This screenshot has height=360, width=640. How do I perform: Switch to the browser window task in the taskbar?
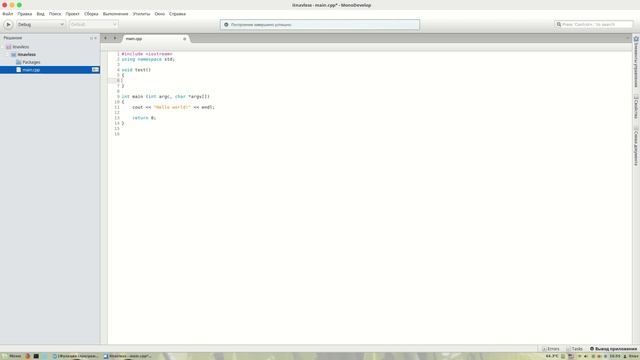(x=76, y=356)
